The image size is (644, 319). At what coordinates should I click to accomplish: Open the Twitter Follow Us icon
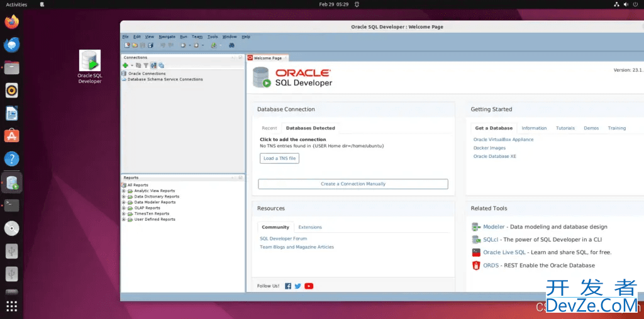[x=297, y=286]
